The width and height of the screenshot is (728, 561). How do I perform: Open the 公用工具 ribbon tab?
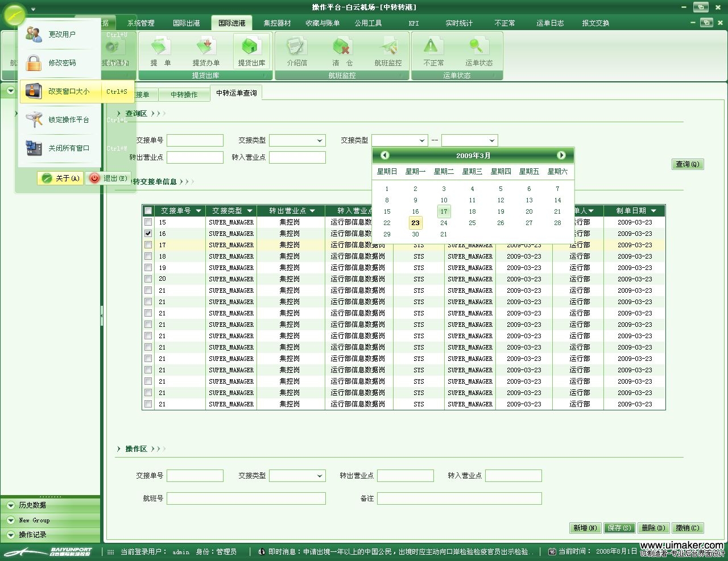tap(369, 23)
